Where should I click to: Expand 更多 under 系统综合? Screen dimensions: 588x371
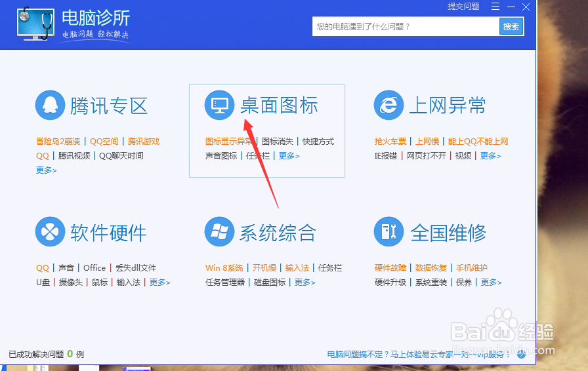pos(305,283)
